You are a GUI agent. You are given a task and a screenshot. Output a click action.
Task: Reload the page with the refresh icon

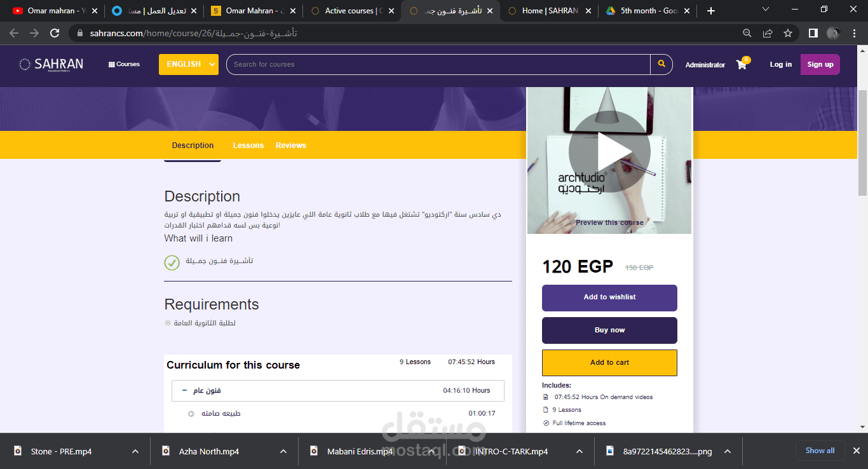[55, 33]
